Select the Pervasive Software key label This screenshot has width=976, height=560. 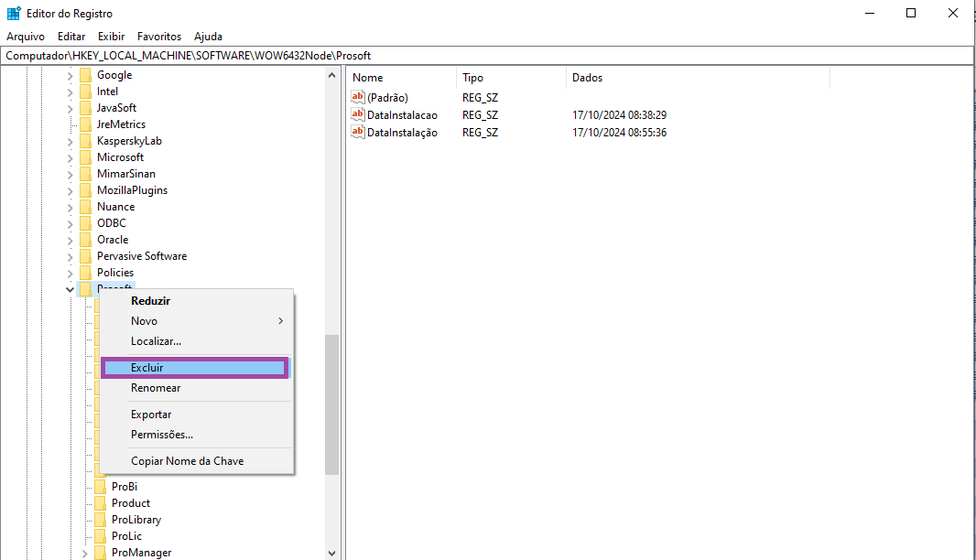tap(142, 256)
